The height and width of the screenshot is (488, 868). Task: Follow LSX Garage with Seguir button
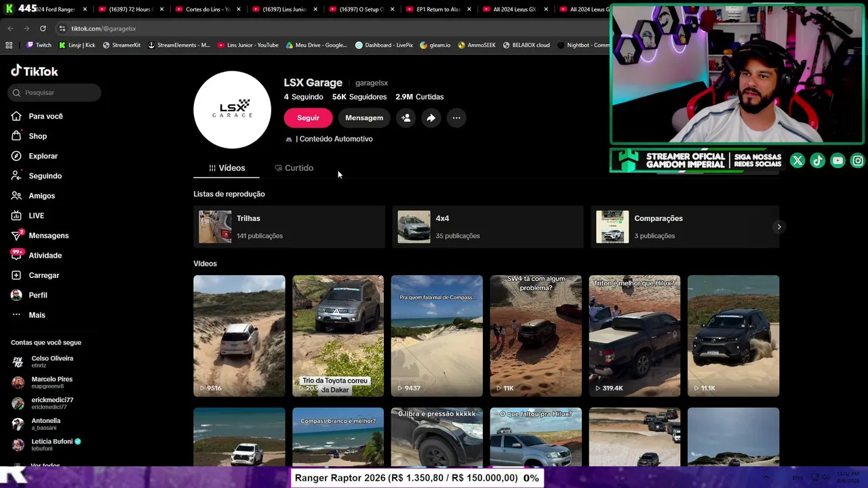coord(308,118)
